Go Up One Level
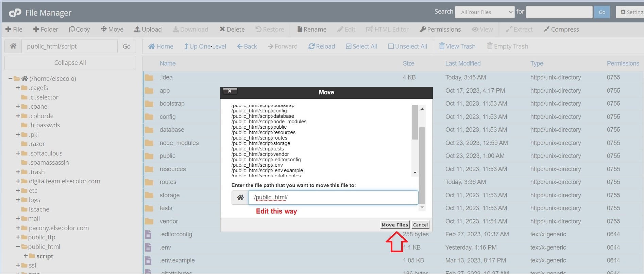The width and height of the screenshot is (644, 274). [x=205, y=47]
